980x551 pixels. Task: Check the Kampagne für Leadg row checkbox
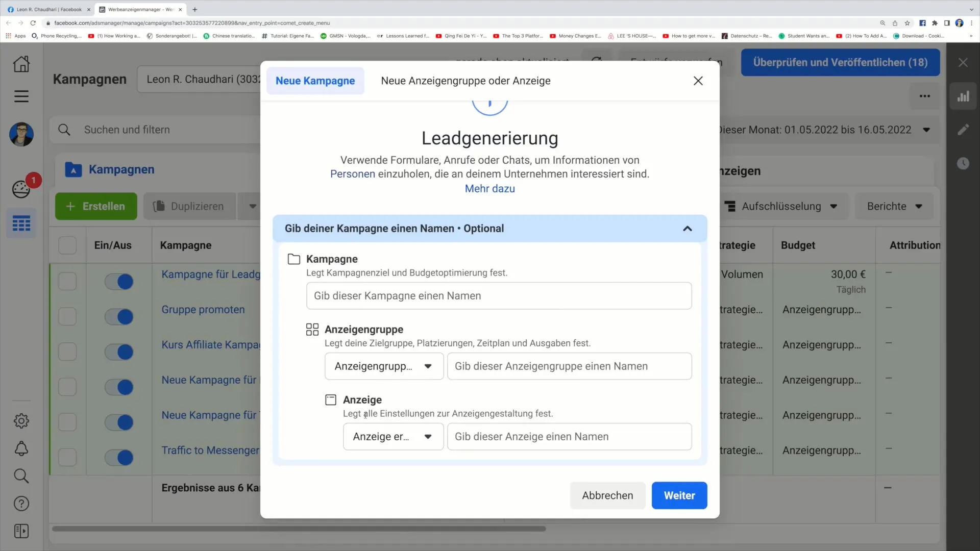[67, 282]
